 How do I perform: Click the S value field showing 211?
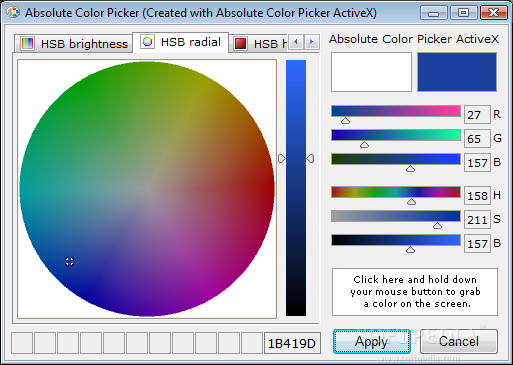(x=477, y=220)
